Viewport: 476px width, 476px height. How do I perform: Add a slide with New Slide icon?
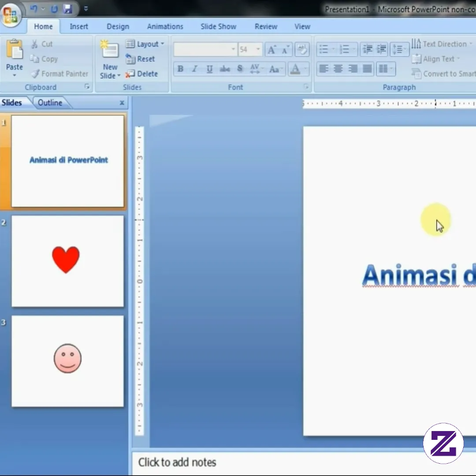(110, 49)
